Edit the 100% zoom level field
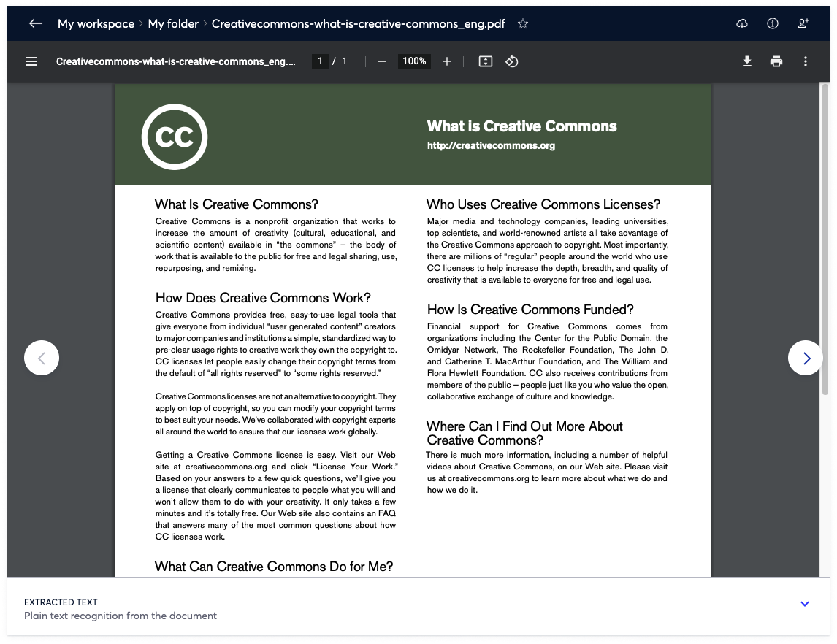Image resolution: width=837 pixels, height=644 pixels. pyautogui.click(x=414, y=61)
